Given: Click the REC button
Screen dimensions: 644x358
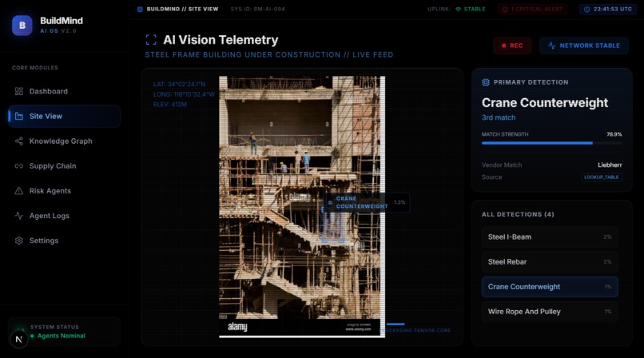Looking at the screenshot, I should [x=512, y=46].
